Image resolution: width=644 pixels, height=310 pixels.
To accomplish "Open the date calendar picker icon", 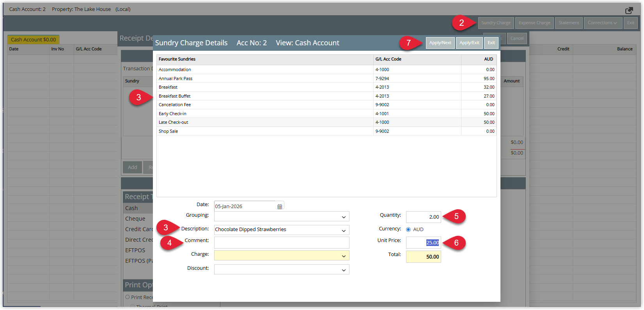I will click(x=280, y=207).
